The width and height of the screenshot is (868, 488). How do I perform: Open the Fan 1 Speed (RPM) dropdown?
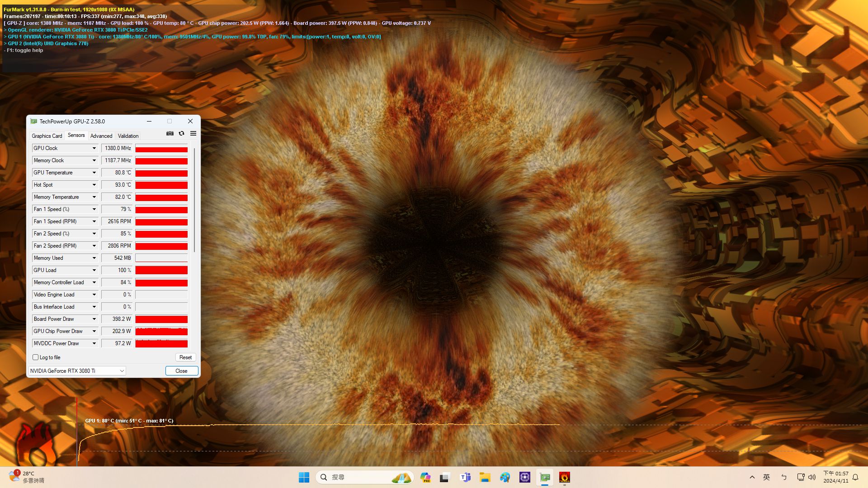(x=94, y=221)
